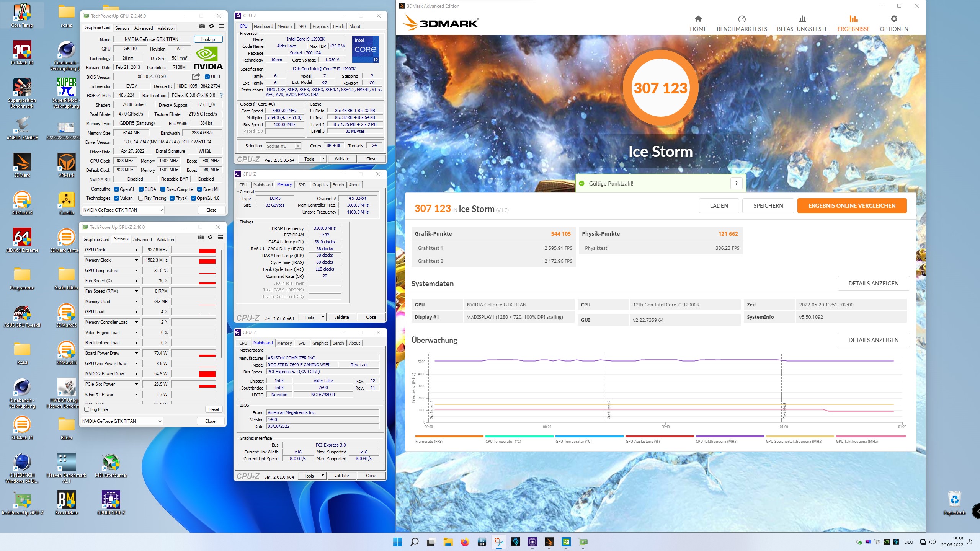Image resolution: width=980 pixels, height=551 pixels.
Task: Open VRMark desktop shortcut
Action: coord(66,165)
